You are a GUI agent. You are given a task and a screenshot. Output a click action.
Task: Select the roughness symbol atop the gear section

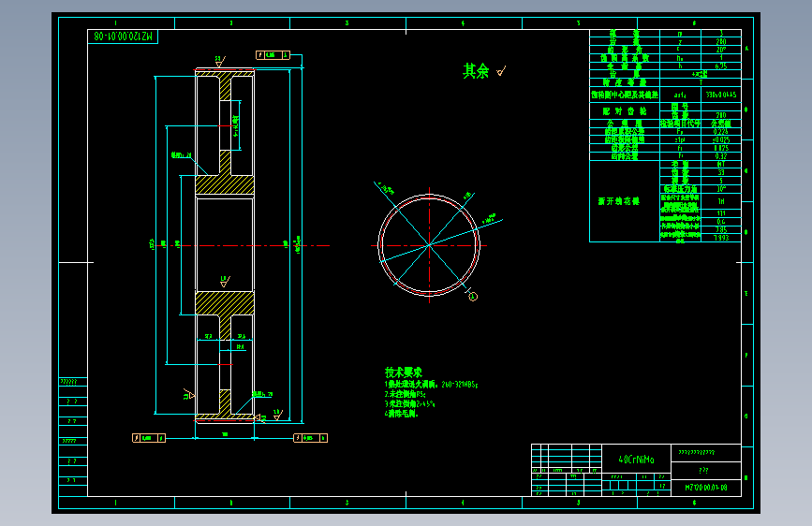pos(220,62)
